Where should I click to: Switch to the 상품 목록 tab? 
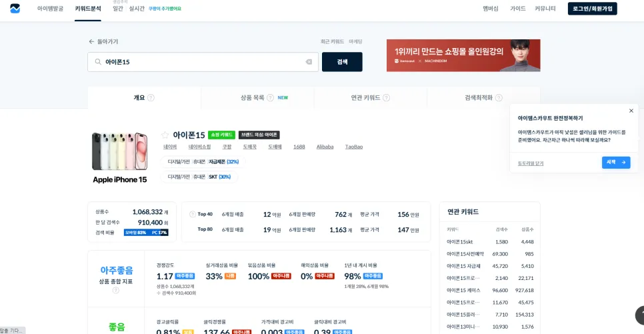click(257, 98)
